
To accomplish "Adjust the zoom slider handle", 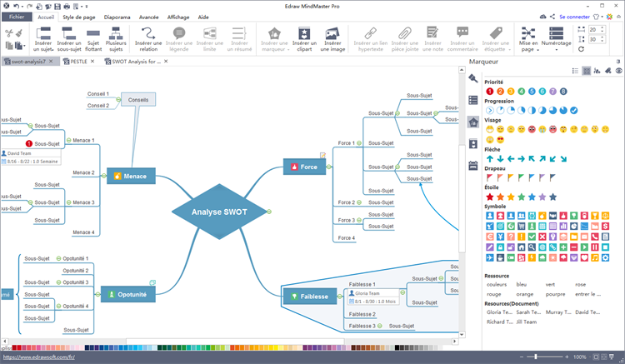I will pyautogui.click(x=536, y=357).
